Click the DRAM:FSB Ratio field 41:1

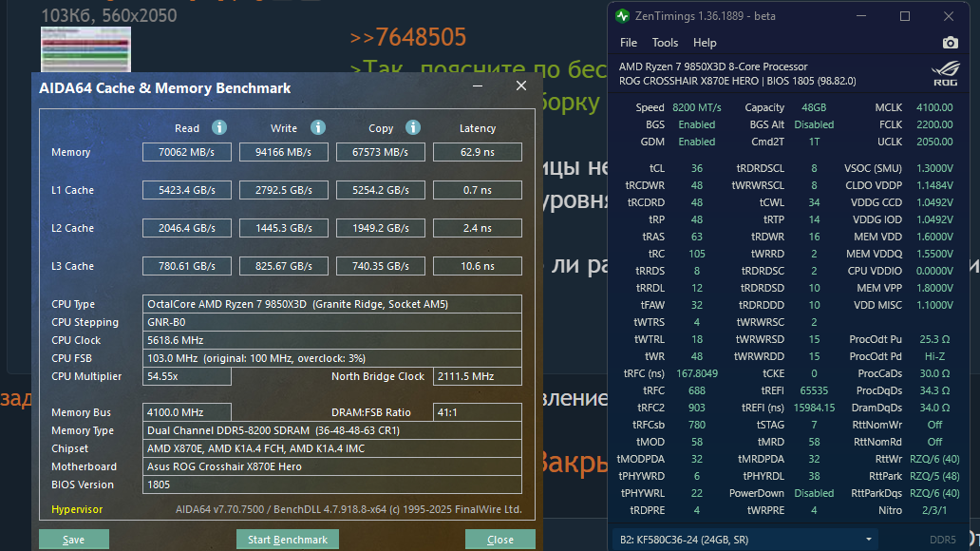coord(478,412)
